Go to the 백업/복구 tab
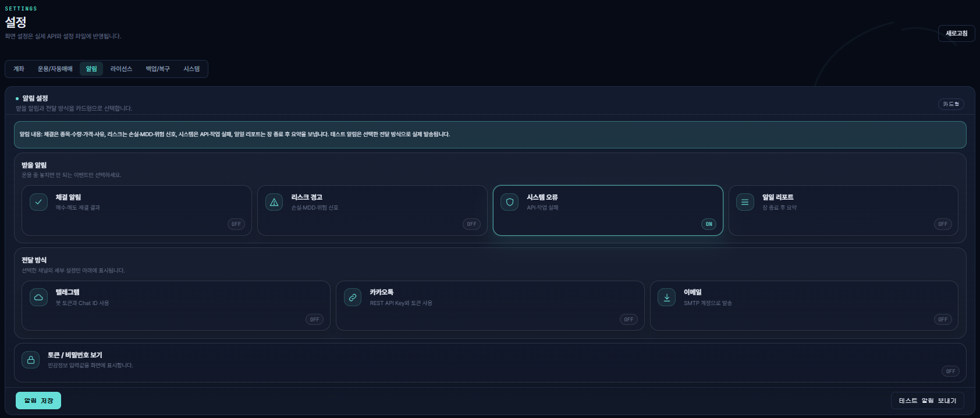This screenshot has width=980, height=418. (158, 69)
